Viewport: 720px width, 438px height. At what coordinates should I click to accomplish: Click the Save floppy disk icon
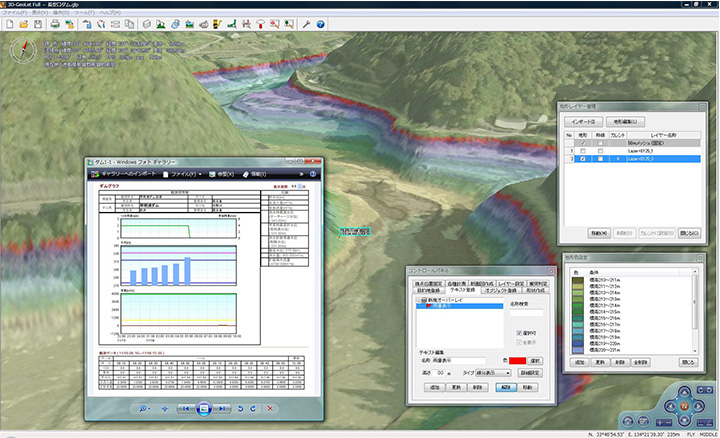(37, 22)
